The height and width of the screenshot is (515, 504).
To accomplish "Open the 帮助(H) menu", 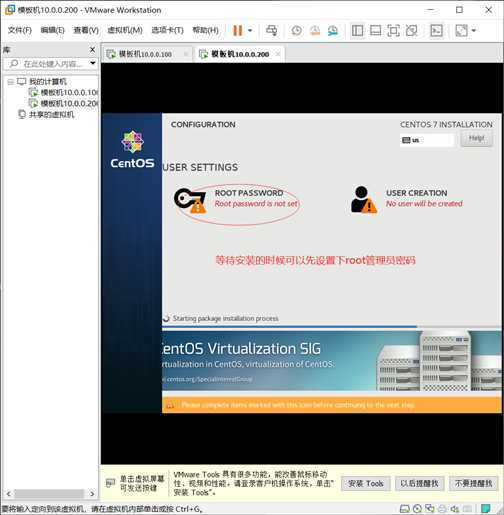I will click(206, 30).
